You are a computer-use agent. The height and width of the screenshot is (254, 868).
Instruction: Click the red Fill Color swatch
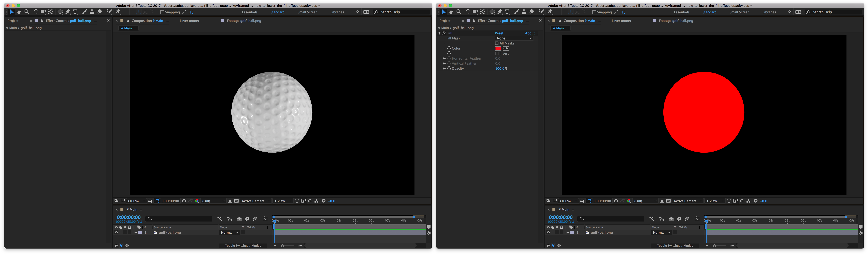[x=498, y=48]
